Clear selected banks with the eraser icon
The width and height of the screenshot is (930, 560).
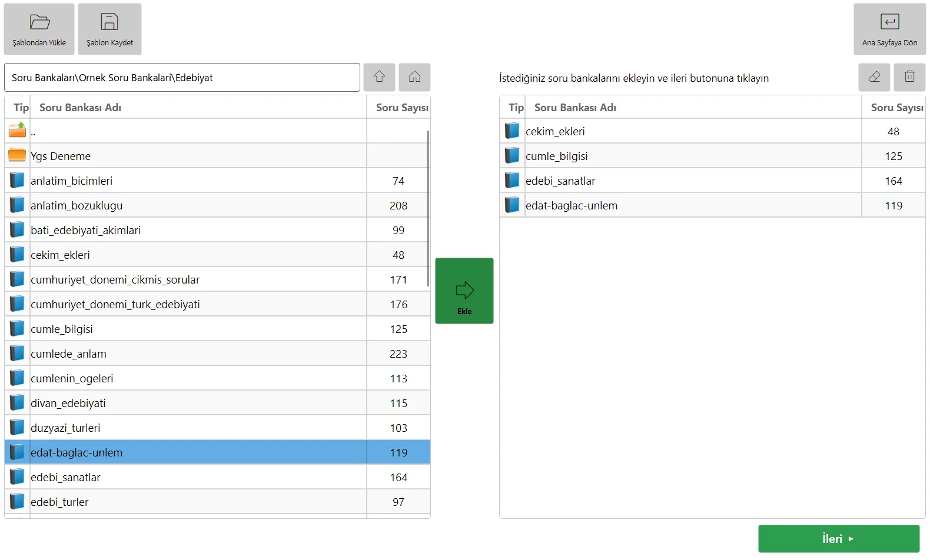coord(874,77)
